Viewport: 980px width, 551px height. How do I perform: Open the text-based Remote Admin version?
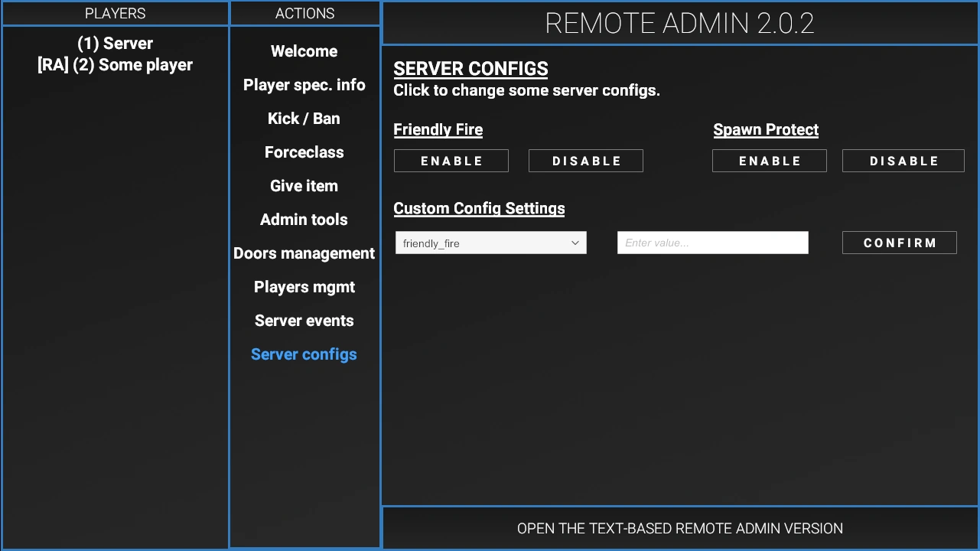pyautogui.click(x=680, y=529)
